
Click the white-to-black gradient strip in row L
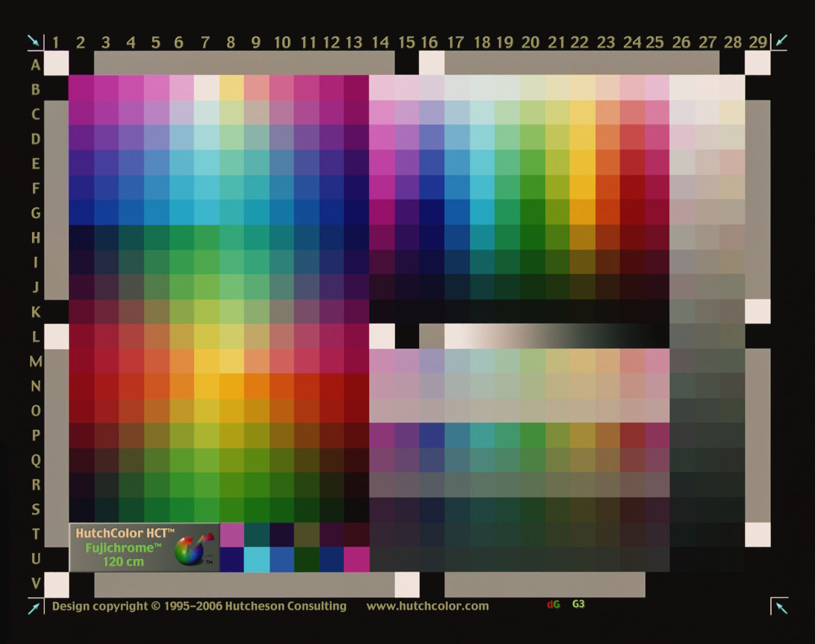click(x=557, y=336)
